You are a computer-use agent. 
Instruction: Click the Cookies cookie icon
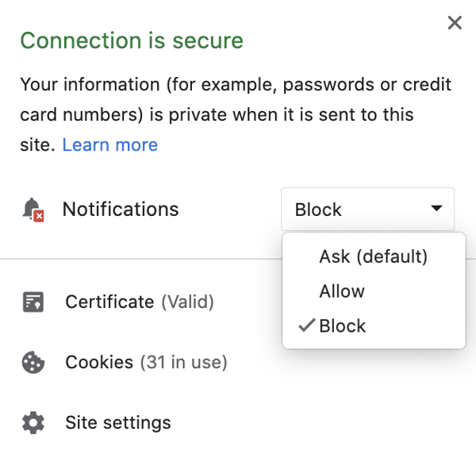pos(33,362)
